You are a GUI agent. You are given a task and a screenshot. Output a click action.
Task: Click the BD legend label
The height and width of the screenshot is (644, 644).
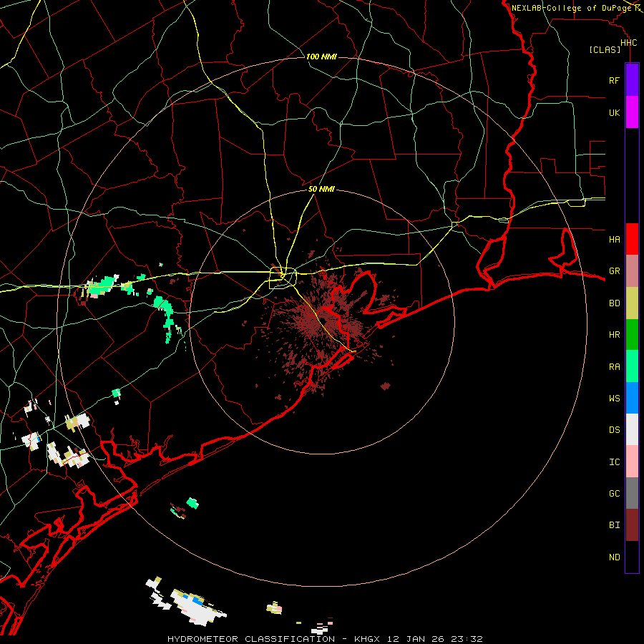pyautogui.click(x=614, y=303)
